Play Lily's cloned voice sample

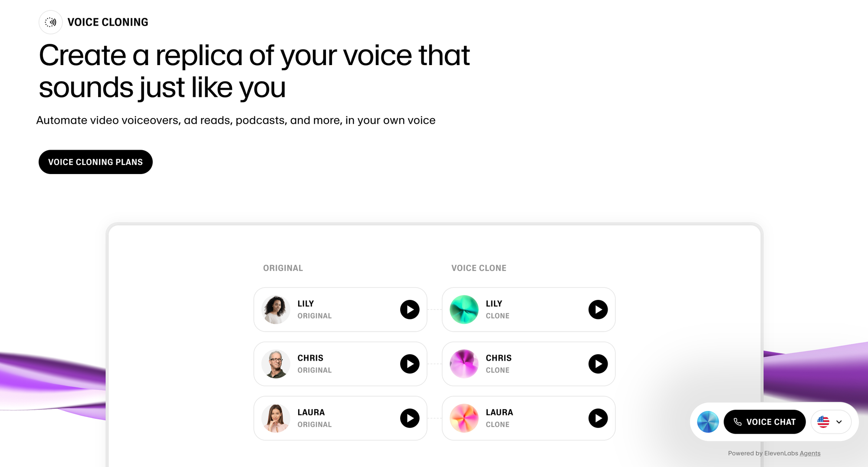point(598,309)
